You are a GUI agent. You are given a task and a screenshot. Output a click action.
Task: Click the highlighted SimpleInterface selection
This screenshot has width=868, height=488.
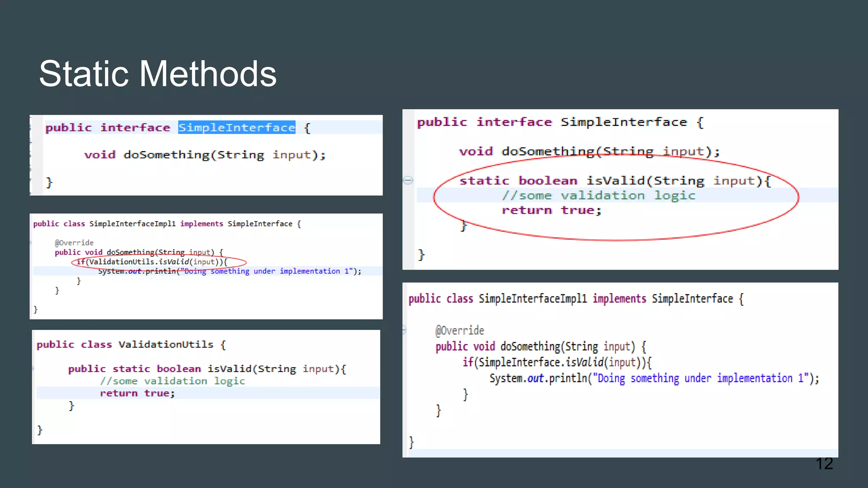[236, 128]
